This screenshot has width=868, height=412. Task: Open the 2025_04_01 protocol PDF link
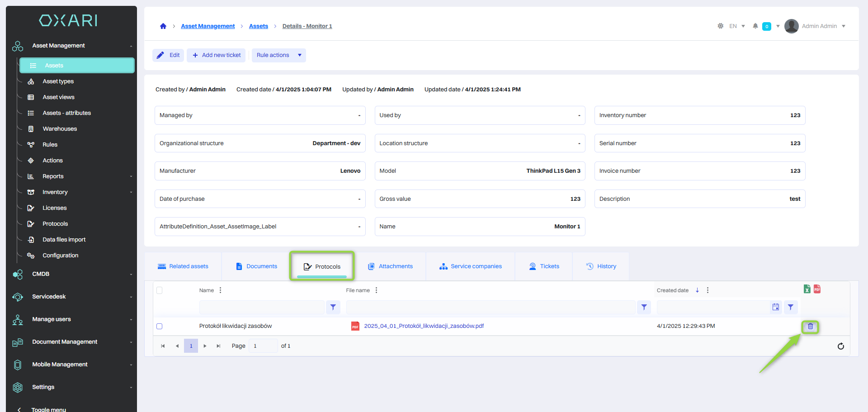424,326
